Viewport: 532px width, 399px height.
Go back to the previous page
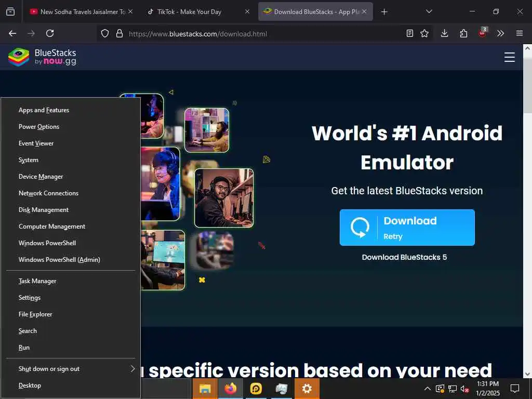click(x=12, y=33)
